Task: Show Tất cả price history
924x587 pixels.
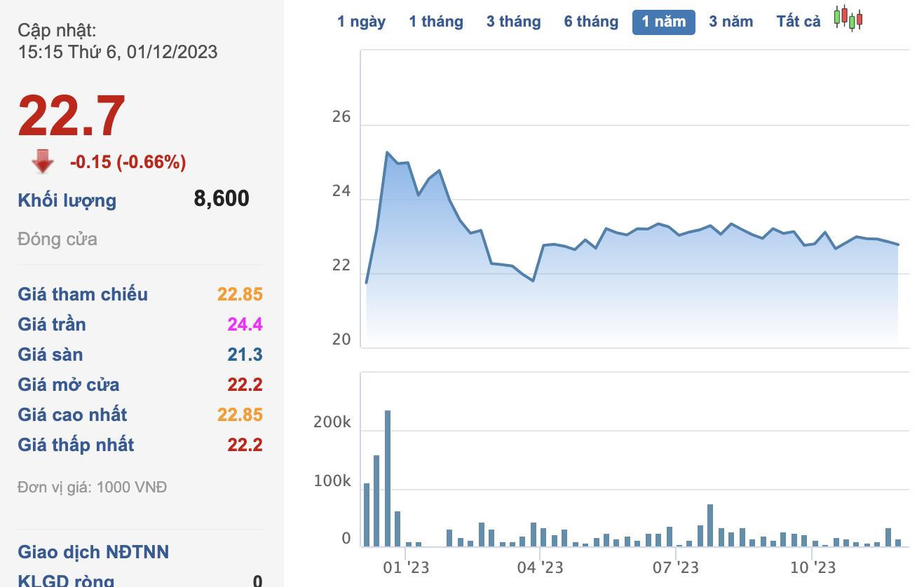Action: point(798,22)
